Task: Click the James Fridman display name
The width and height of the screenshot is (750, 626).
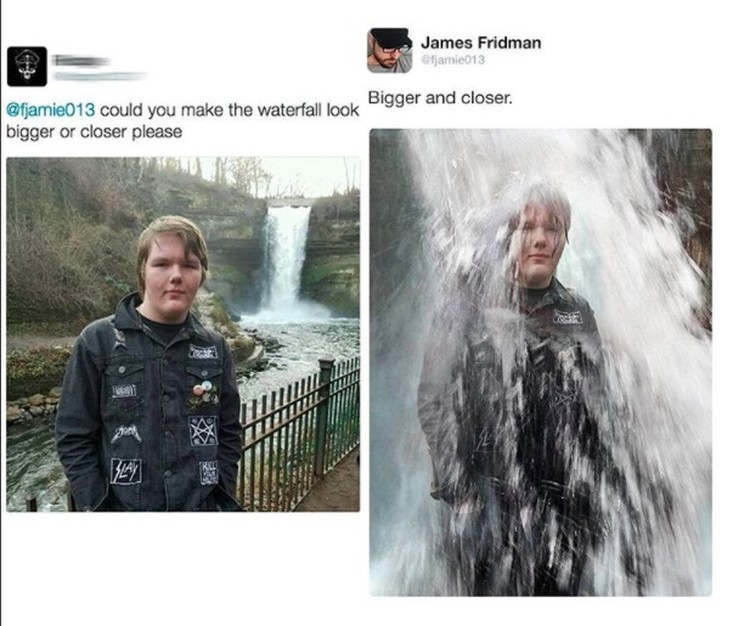Action: [481, 43]
